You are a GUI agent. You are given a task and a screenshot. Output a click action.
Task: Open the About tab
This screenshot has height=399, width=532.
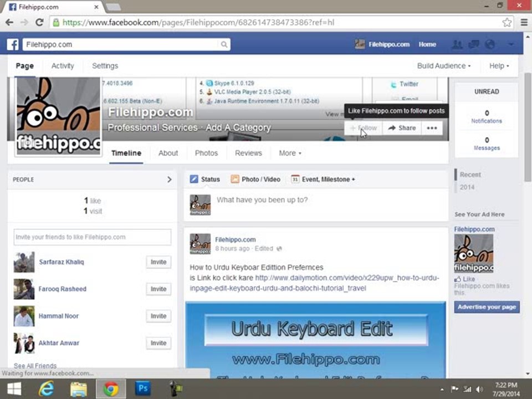pyautogui.click(x=168, y=154)
